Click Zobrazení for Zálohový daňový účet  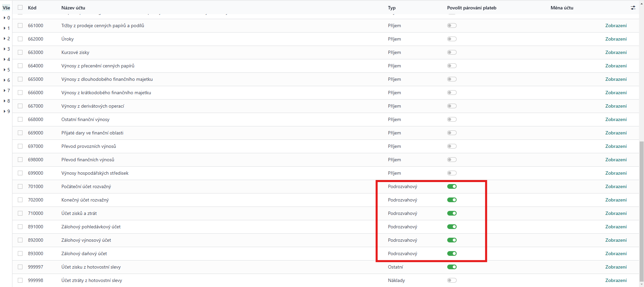tap(616, 253)
